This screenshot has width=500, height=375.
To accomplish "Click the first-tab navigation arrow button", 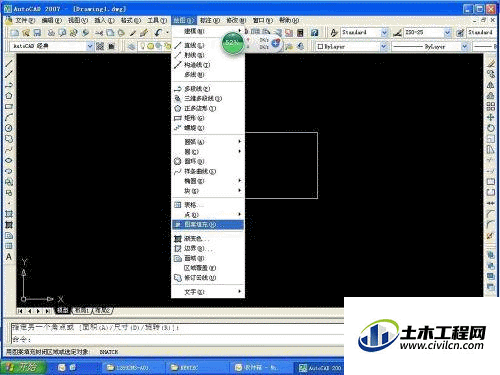I will pyautogui.click(x=21, y=311).
